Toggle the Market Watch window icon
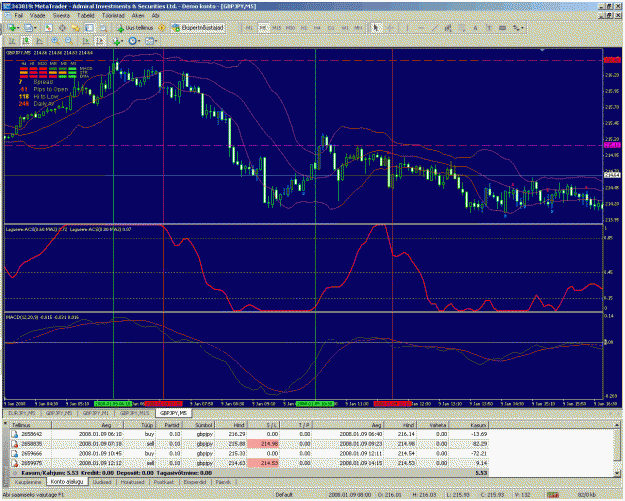The height and width of the screenshot is (501, 625). point(49,28)
